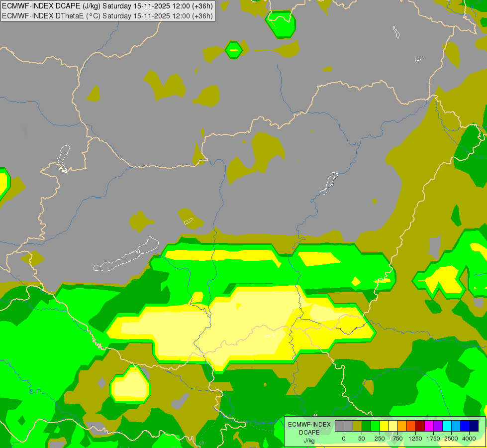Click 'DCAPE' text in the legend box

[x=309, y=433]
